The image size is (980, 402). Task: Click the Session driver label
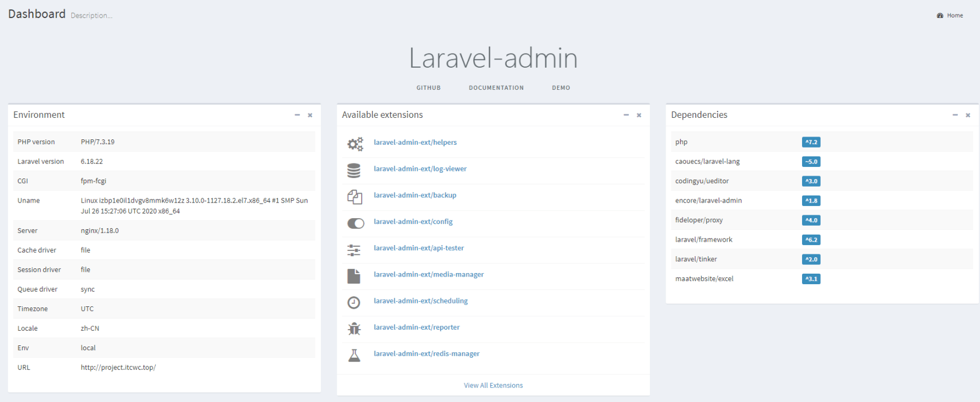[x=39, y=270]
